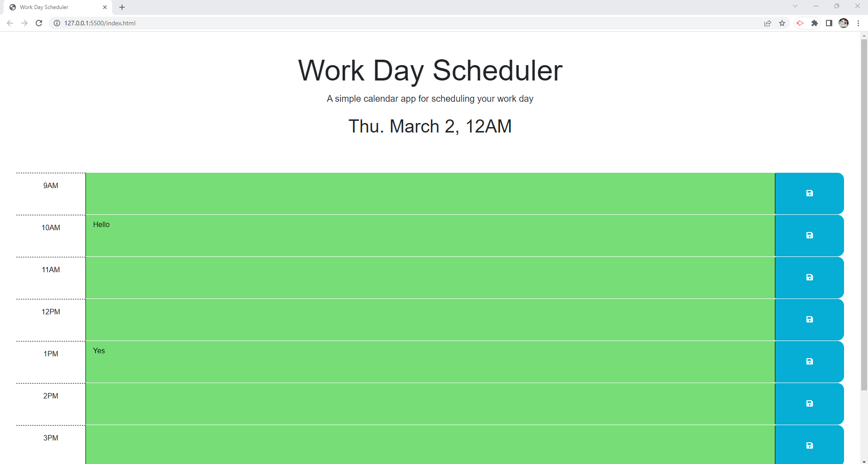Save the 9AM time block entry

[x=809, y=193]
